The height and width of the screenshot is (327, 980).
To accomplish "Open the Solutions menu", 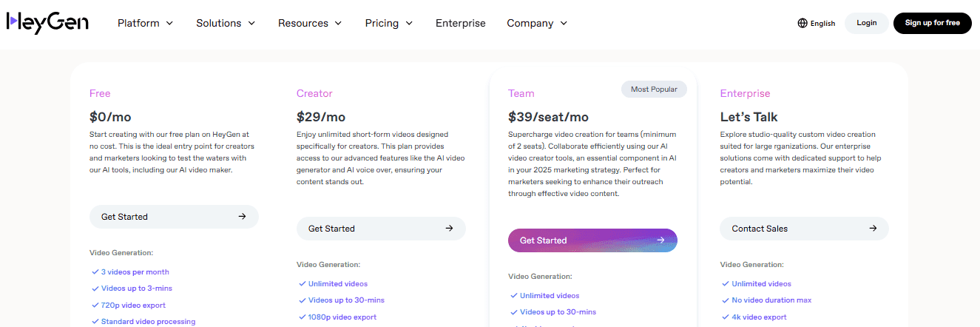I will (x=226, y=23).
